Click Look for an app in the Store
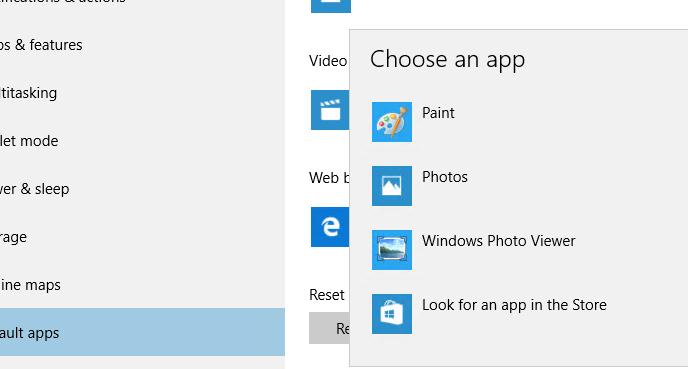Image resolution: width=688 pixels, height=369 pixels. [514, 305]
